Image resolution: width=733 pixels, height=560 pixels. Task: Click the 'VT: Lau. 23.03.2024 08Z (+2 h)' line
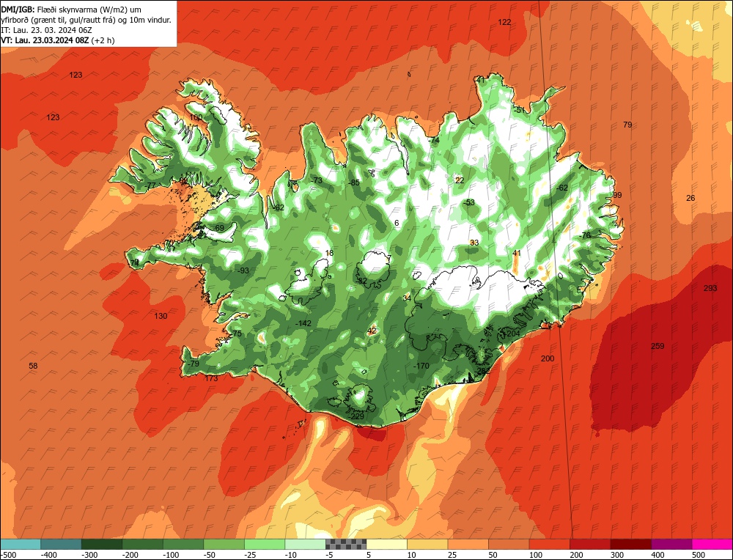[57, 40]
